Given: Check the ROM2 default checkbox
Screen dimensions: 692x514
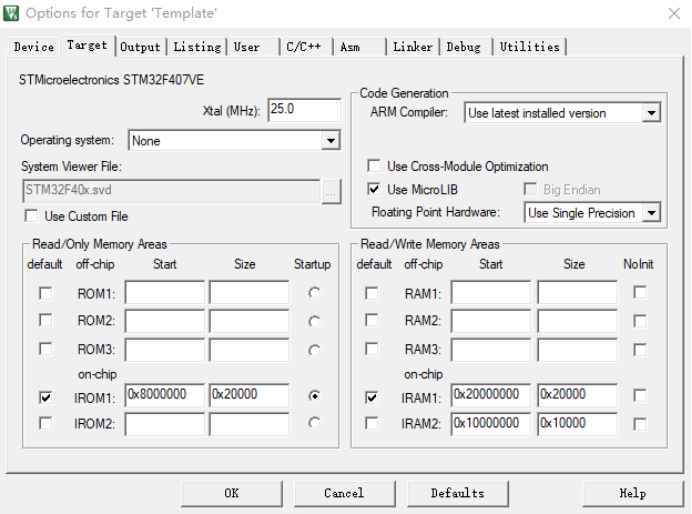Looking at the screenshot, I should click(45, 320).
